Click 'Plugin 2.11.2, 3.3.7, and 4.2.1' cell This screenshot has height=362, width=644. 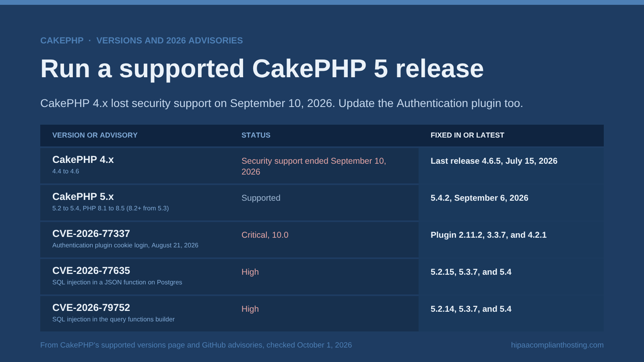489,235
